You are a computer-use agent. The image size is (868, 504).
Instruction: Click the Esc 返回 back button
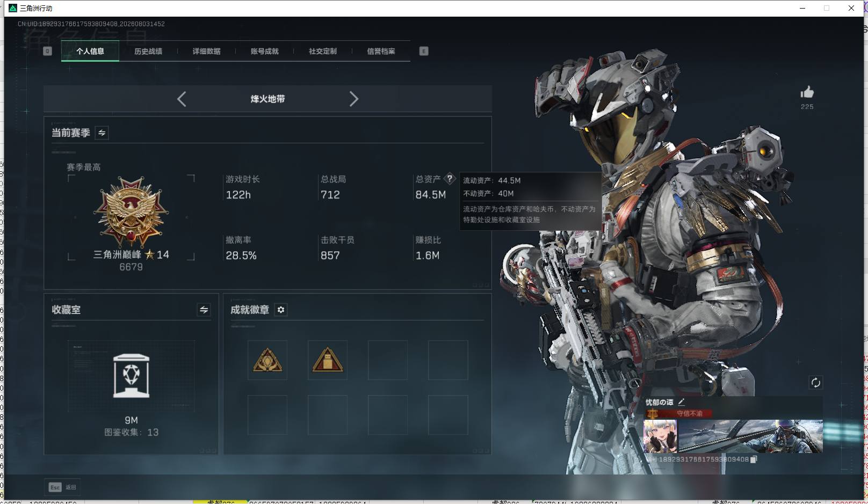[x=62, y=487]
